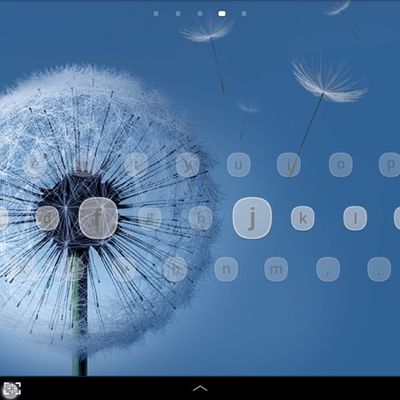This screenshot has height=400, width=400.
Task: Switch to the second page indicator dot
Action: tap(178, 14)
